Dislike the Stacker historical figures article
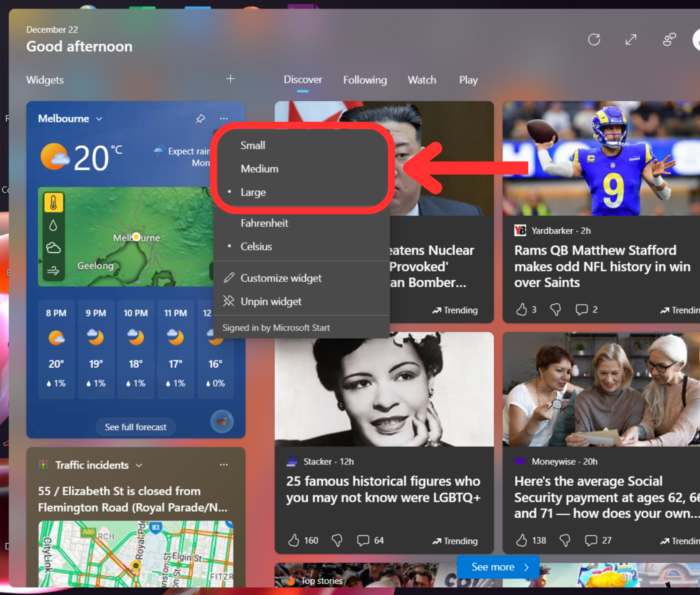 pos(337,540)
